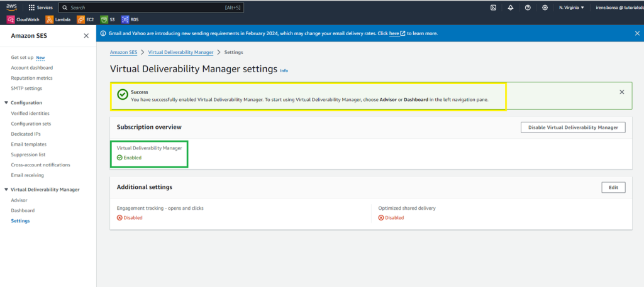Screen dimensions: 644x287
Task: Click the Services label in top bar
Action: coord(45,8)
